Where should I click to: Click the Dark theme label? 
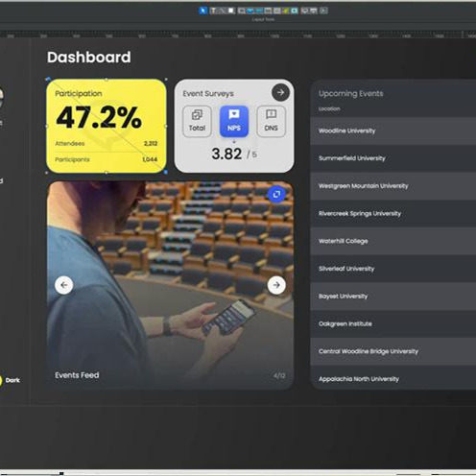[x=12, y=380]
